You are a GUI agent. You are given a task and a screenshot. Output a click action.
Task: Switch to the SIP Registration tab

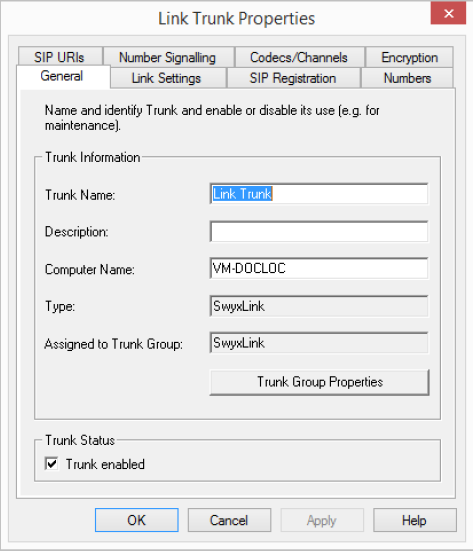pyautogui.click(x=293, y=78)
